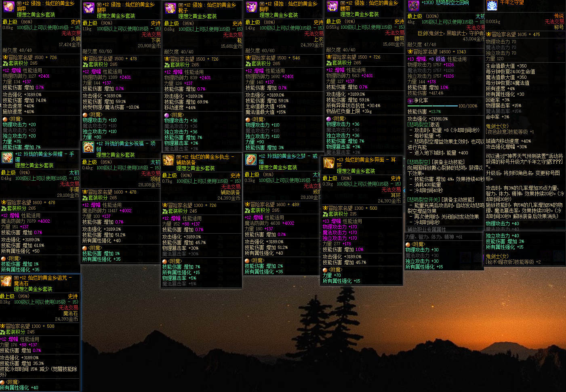The width and height of the screenshot is (566, 392).
Task: Select the 辅助装备 auxiliary equipment icon
Action: (x=168, y=160)
